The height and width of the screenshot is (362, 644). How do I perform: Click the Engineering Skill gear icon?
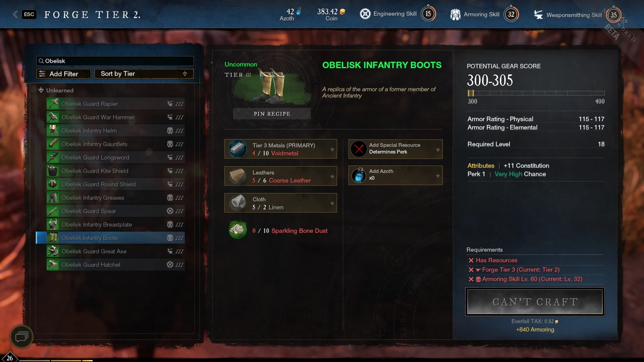click(x=365, y=14)
